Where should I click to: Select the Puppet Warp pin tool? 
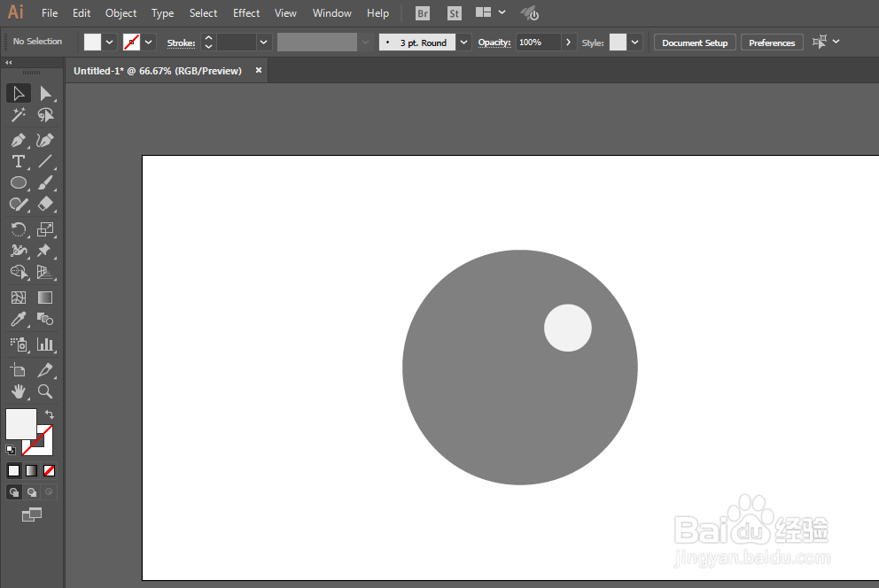point(45,251)
